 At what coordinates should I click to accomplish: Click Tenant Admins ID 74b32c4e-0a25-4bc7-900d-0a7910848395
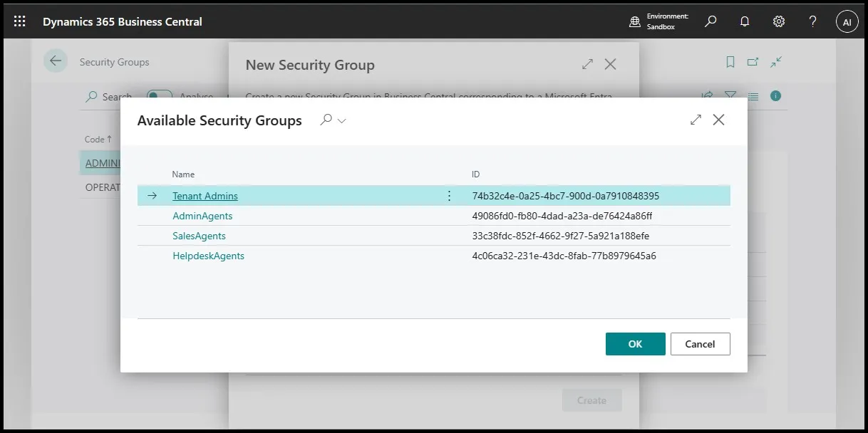[565, 196]
